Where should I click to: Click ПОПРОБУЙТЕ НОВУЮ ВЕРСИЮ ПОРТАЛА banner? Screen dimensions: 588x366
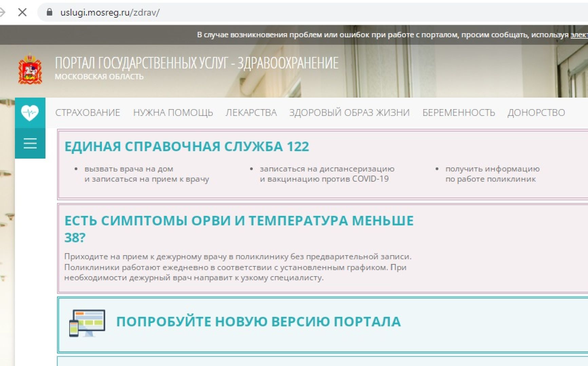coord(259,321)
